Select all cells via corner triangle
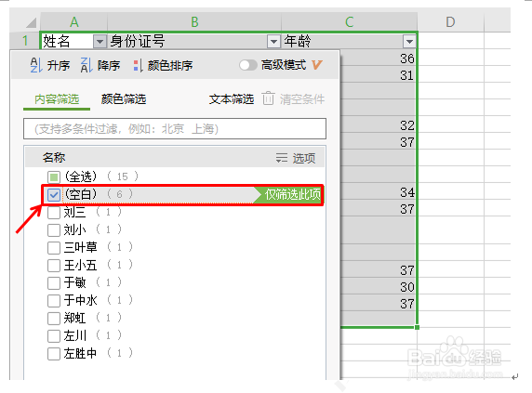The height and width of the screenshot is (393, 532). point(32,22)
